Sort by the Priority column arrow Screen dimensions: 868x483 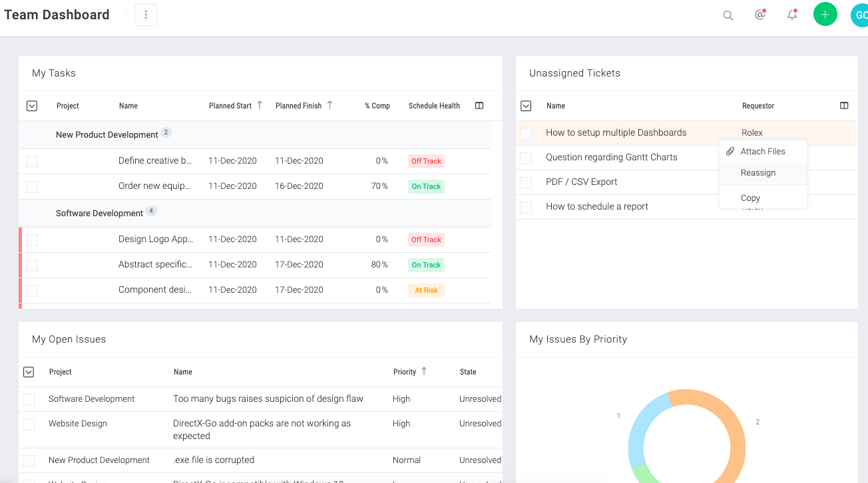point(424,371)
